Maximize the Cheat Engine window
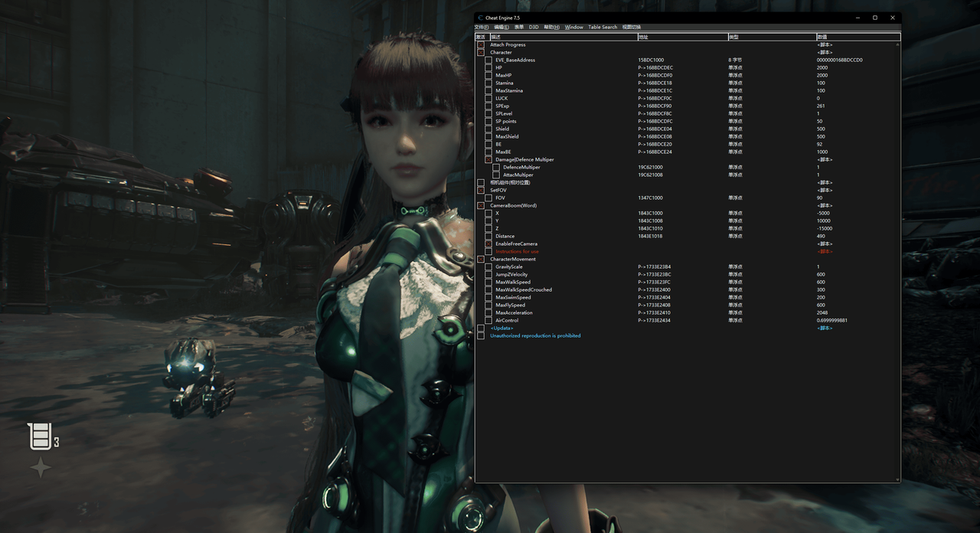This screenshot has width=980, height=533. point(875,18)
